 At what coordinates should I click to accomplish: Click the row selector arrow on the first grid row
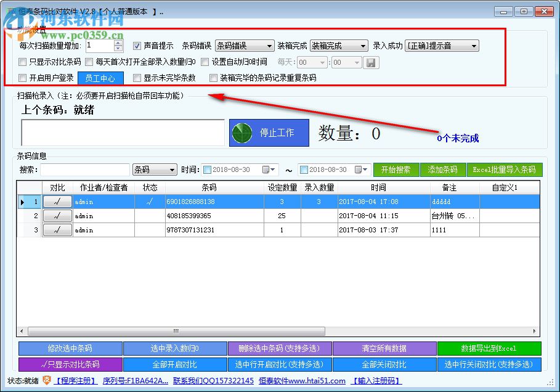coord(22,202)
